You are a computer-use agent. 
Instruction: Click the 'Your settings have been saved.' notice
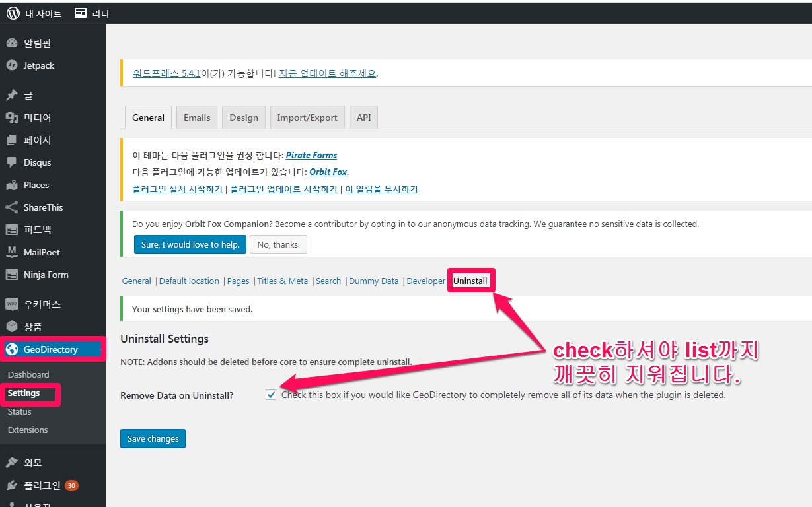[x=192, y=309]
